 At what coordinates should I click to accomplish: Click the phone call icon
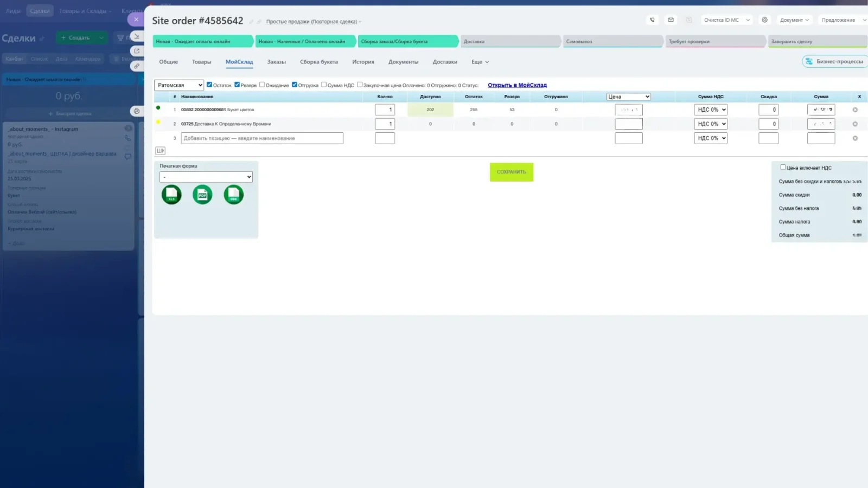tap(652, 20)
